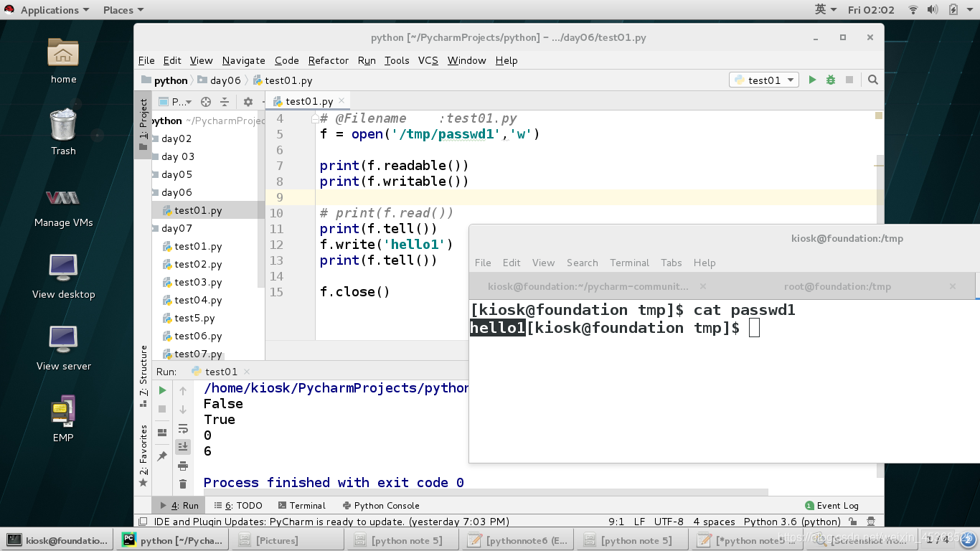Change file encoding UTF-8 in status bar
980x551 pixels.
(x=669, y=522)
